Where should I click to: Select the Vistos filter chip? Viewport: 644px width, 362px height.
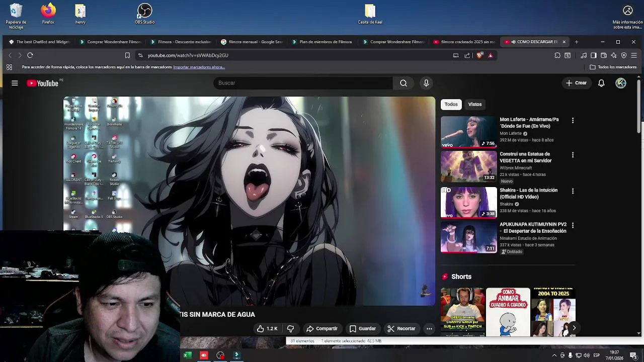pyautogui.click(x=475, y=105)
